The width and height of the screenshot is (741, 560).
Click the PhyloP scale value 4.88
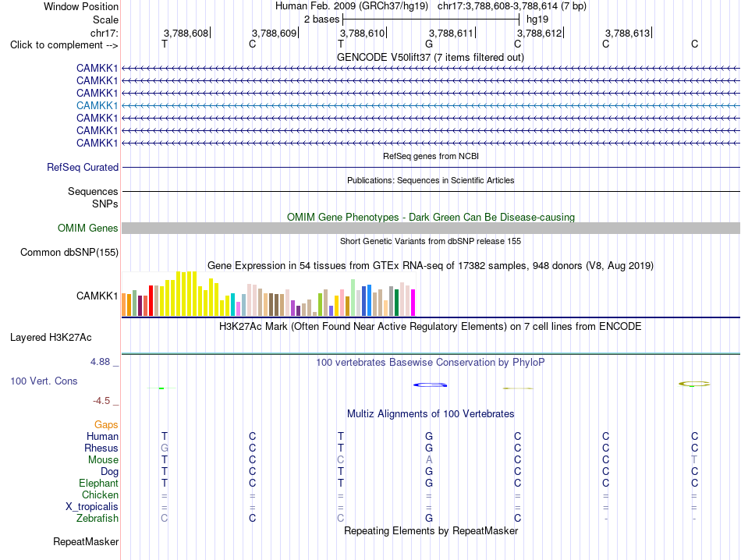pyautogui.click(x=100, y=362)
